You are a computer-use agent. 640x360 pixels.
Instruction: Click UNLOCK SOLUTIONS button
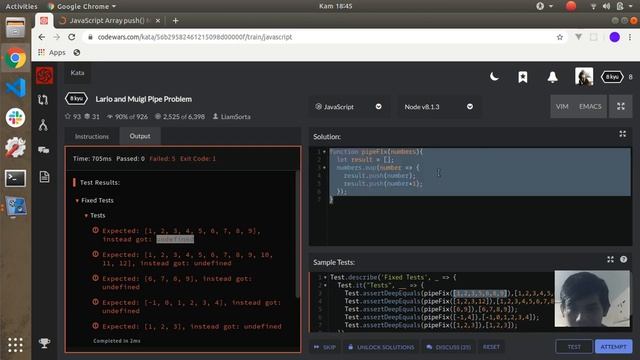tap(381, 347)
